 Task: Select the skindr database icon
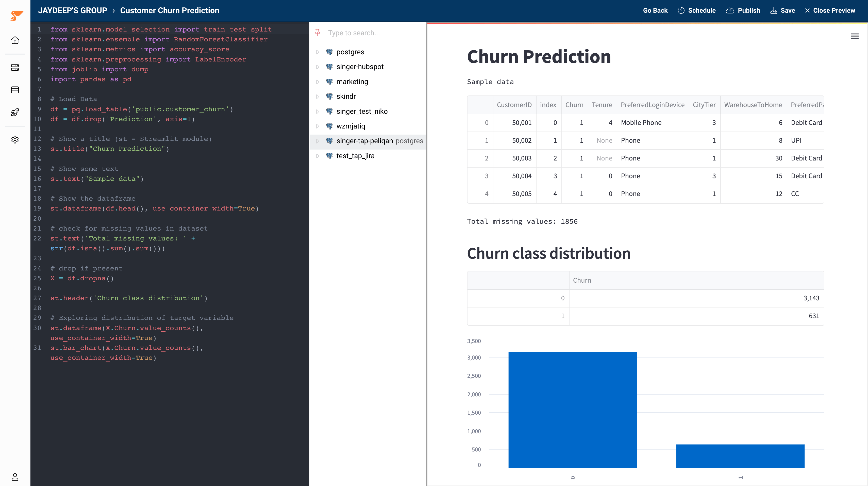tap(329, 96)
